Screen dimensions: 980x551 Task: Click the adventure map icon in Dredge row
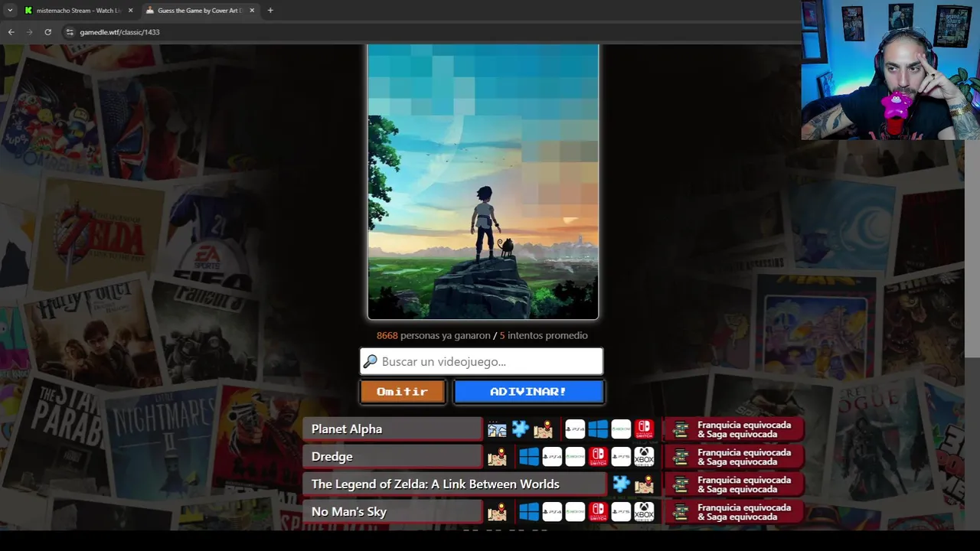(x=497, y=457)
